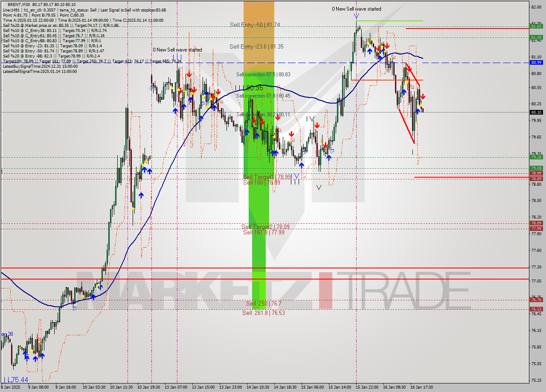Click 'Sell correction 87.5 | 80.83' label

click(263, 74)
